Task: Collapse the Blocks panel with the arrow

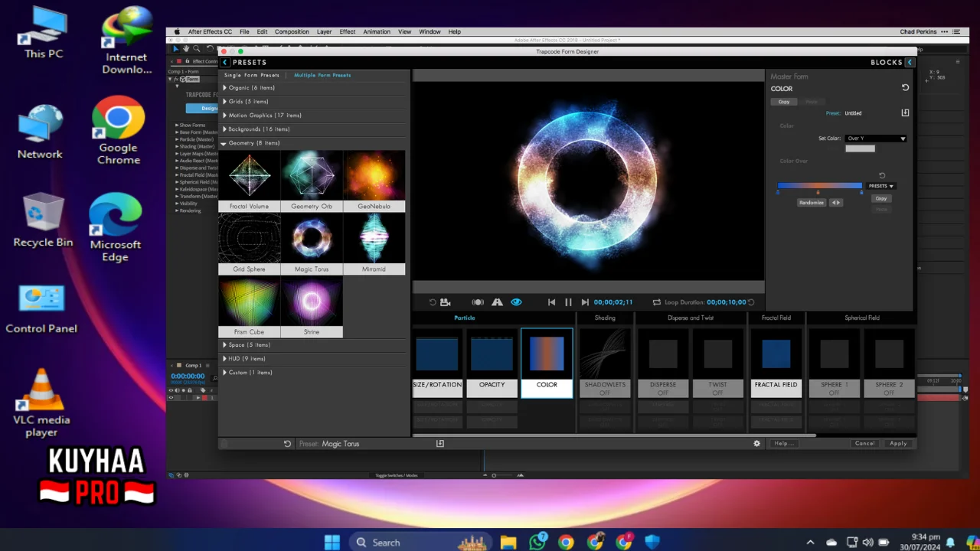Action: click(909, 62)
